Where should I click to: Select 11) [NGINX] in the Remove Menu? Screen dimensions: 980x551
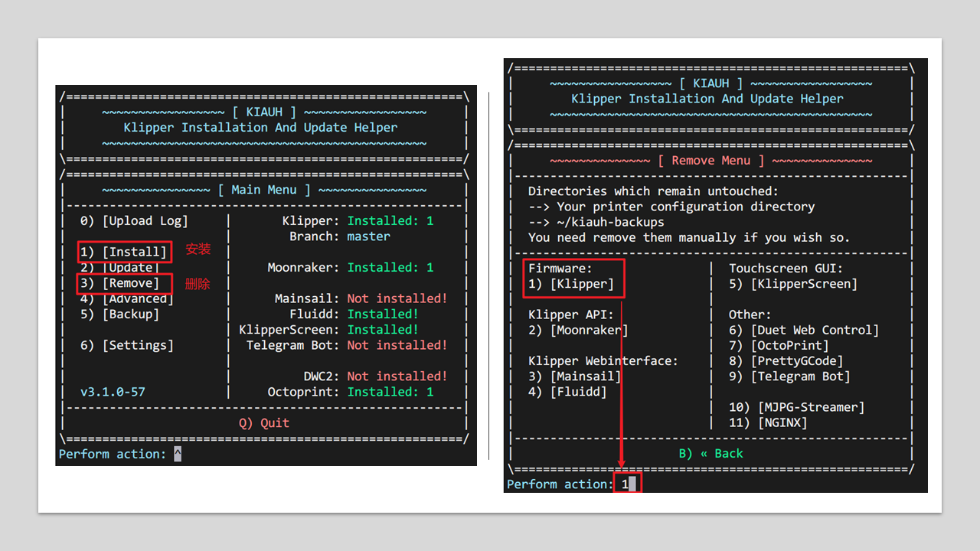768,423
